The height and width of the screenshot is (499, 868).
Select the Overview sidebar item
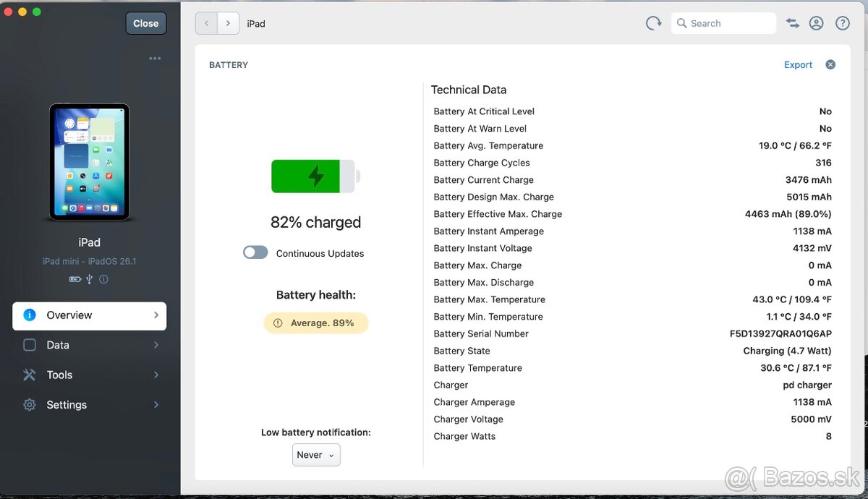click(x=90, y=316)
